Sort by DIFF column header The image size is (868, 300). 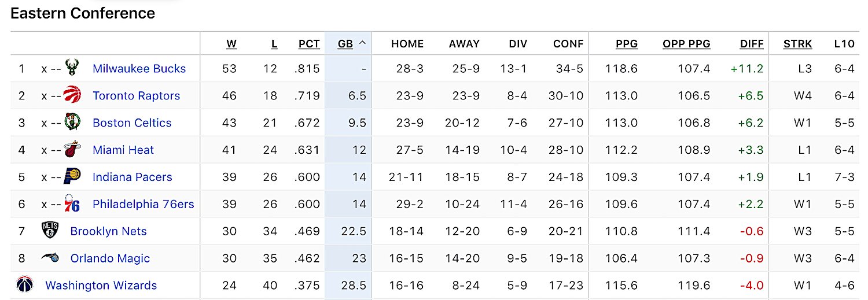(x=752, y=44)
